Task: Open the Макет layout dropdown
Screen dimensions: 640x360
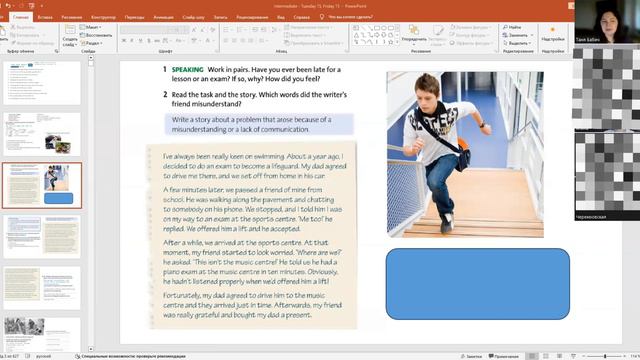Action: point(91,27)
